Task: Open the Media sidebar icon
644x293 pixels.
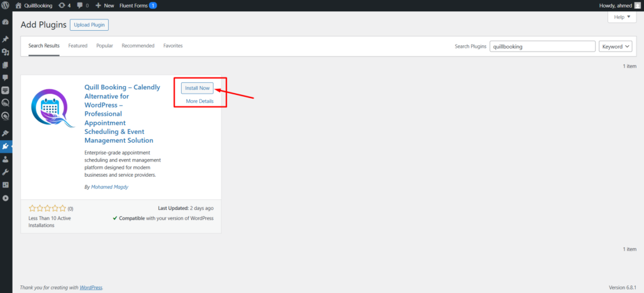Action: point(5,52)
